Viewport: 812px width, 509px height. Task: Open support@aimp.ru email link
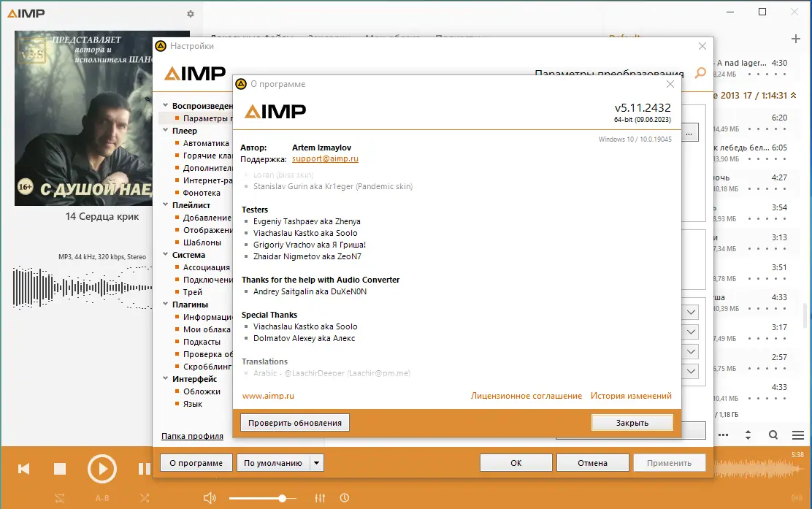(x=325, y=159)
